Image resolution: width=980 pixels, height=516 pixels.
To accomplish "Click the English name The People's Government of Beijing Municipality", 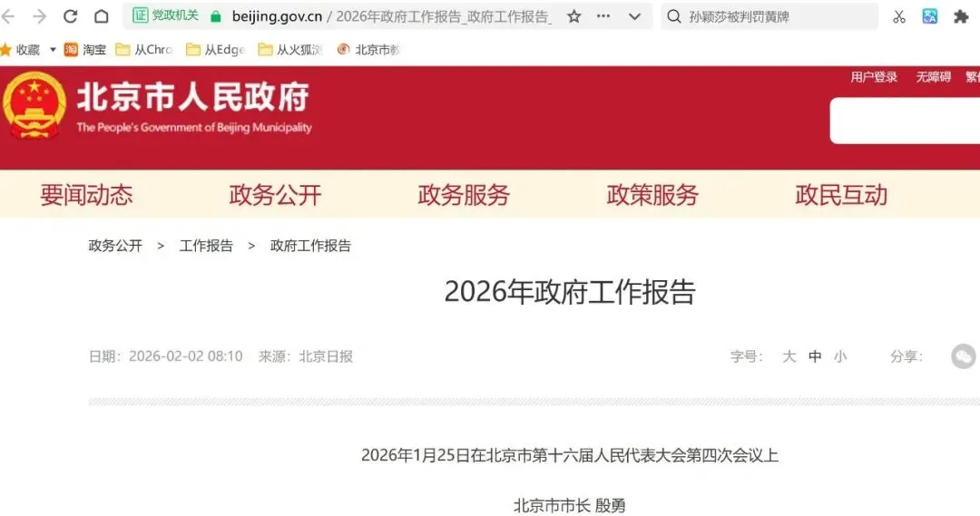I will [194, 128].
